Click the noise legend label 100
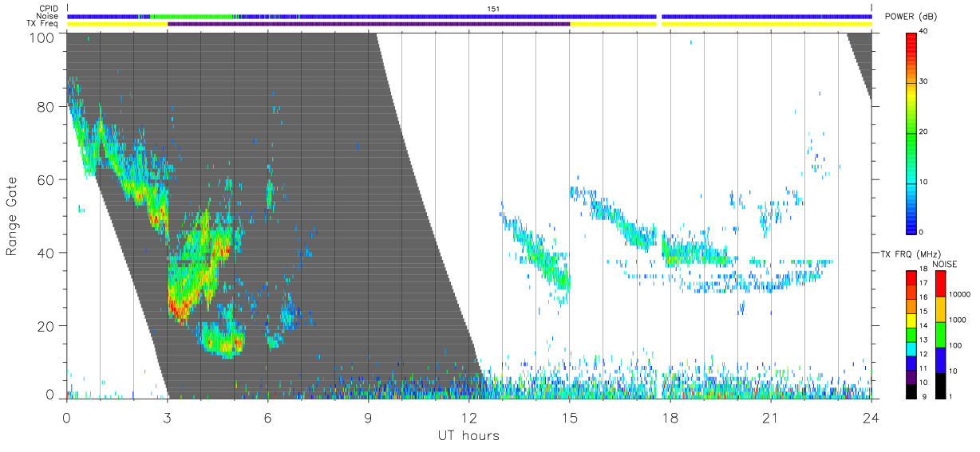The image size is (980, 452). 954,345
